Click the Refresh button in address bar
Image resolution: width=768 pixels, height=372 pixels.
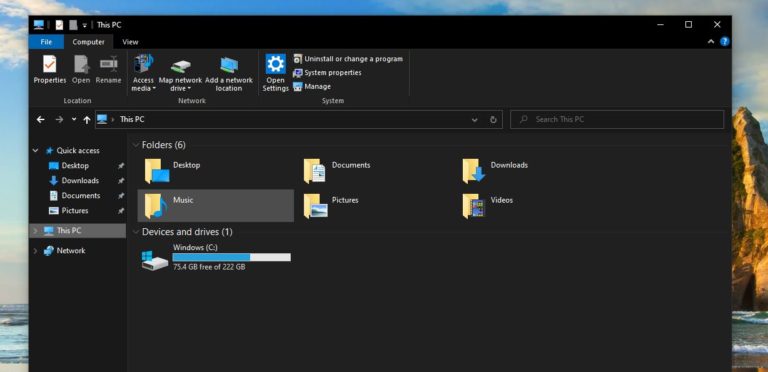click(493, 120)
